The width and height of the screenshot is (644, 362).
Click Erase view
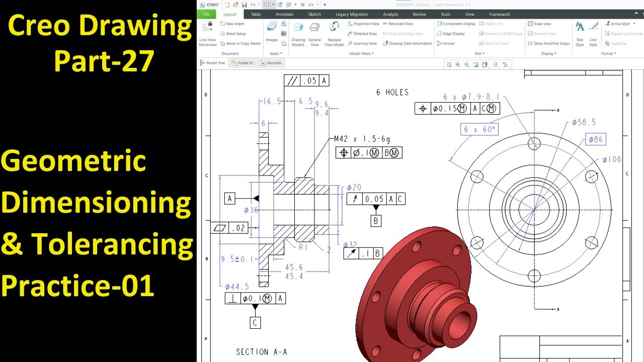tap(539, 24)
